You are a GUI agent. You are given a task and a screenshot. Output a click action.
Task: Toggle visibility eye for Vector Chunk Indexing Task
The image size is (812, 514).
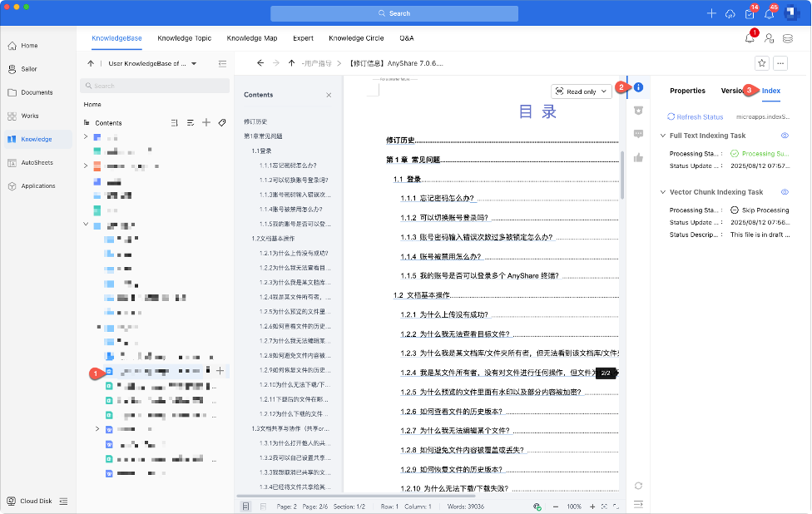[785, 192]
